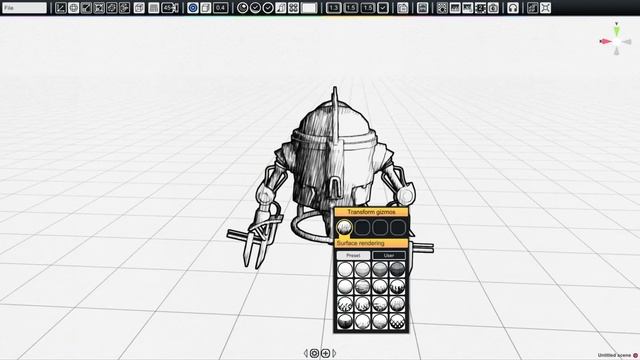Click the expand-frame arrows icon in toolbar
This screenshot has width=640, height=360.
click(99, 8)
